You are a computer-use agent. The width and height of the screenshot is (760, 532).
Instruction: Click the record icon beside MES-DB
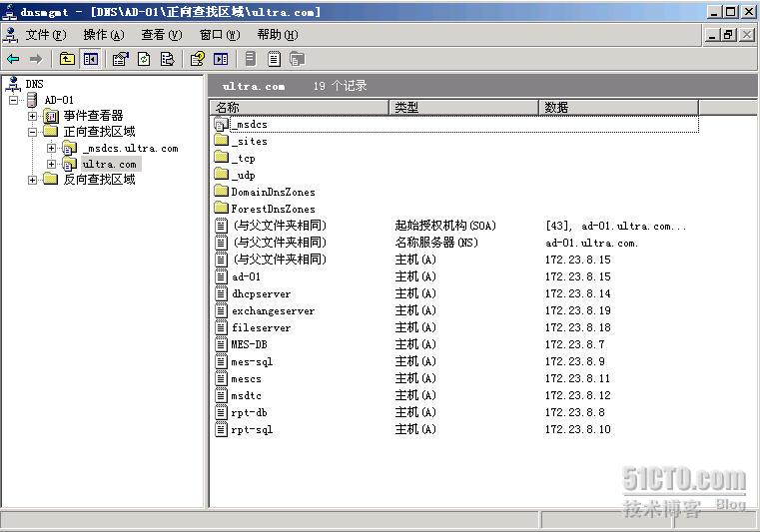click(221, 344)
